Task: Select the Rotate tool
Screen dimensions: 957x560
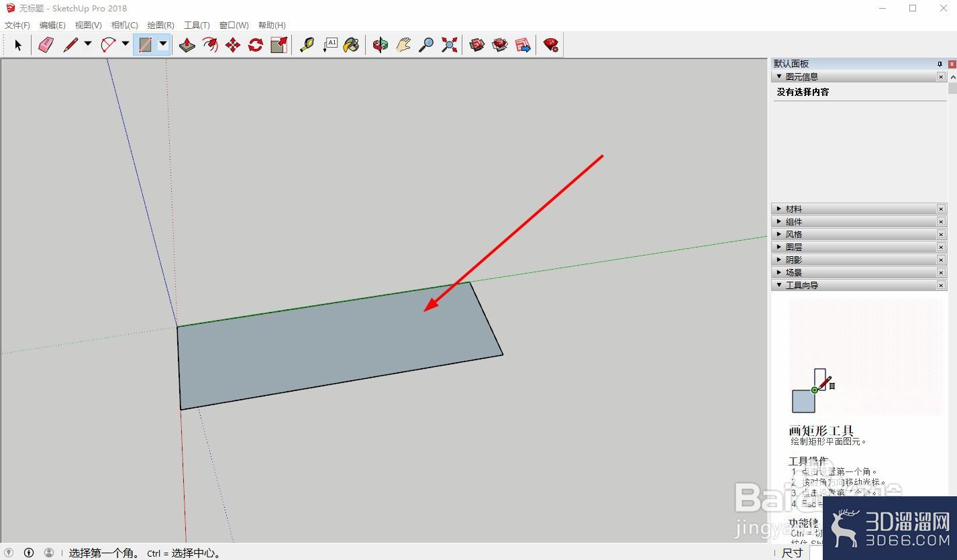Action: [256, 45]
